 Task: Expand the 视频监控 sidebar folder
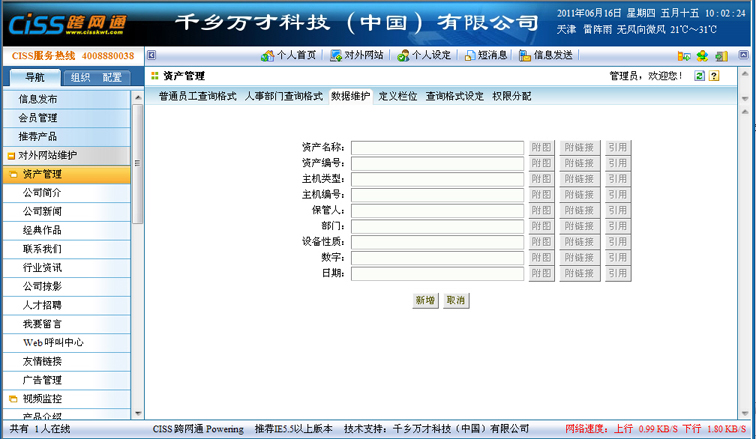pos(13,399)
